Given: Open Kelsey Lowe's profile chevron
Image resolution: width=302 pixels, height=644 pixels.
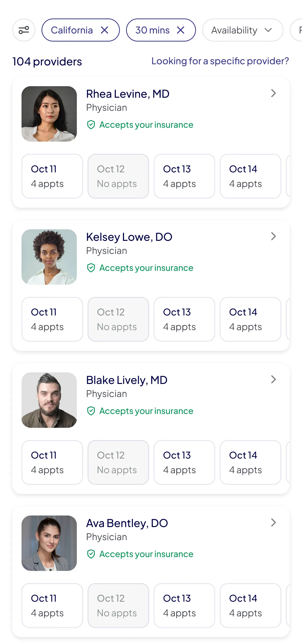Looking at the screenshot, I should pyautogui.click(x=273, y=236).
